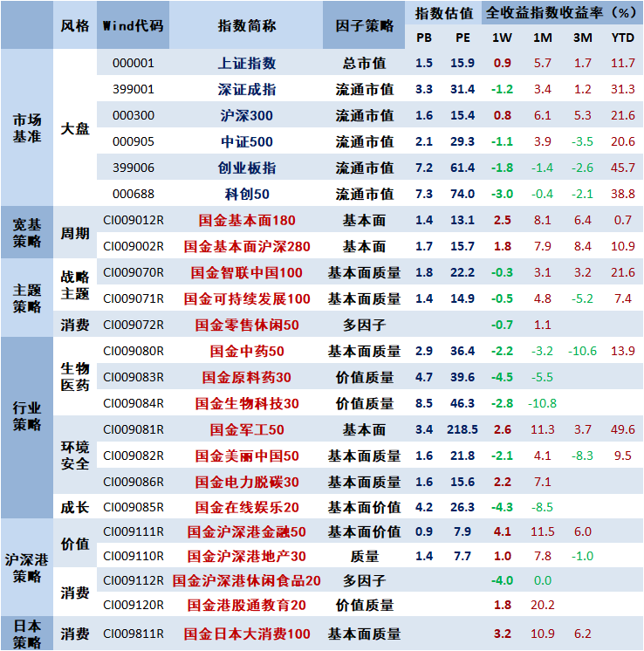The height and width of the screenshot is (651, 644).
Task: Click Wind code 000300
Action: click(x=133, y=115)
